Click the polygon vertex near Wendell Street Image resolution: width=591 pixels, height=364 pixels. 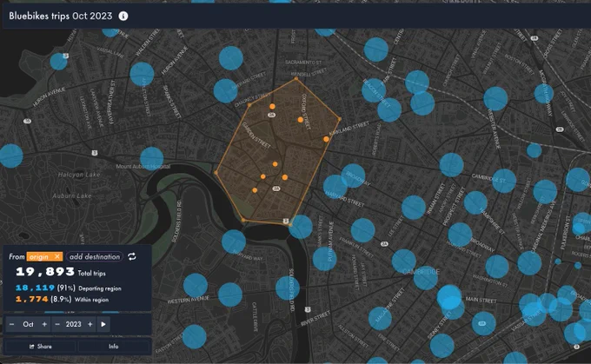pyautogui.click(x=295, y=79)
